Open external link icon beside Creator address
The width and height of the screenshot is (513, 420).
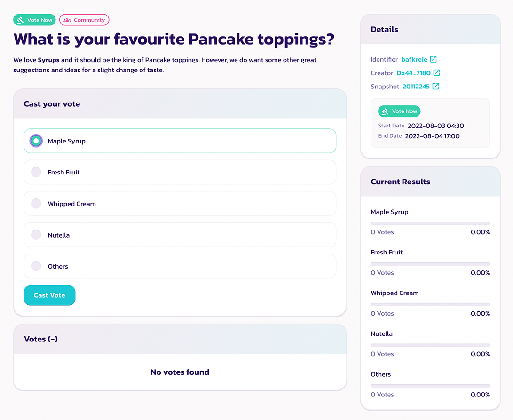(x=436, y=73)
